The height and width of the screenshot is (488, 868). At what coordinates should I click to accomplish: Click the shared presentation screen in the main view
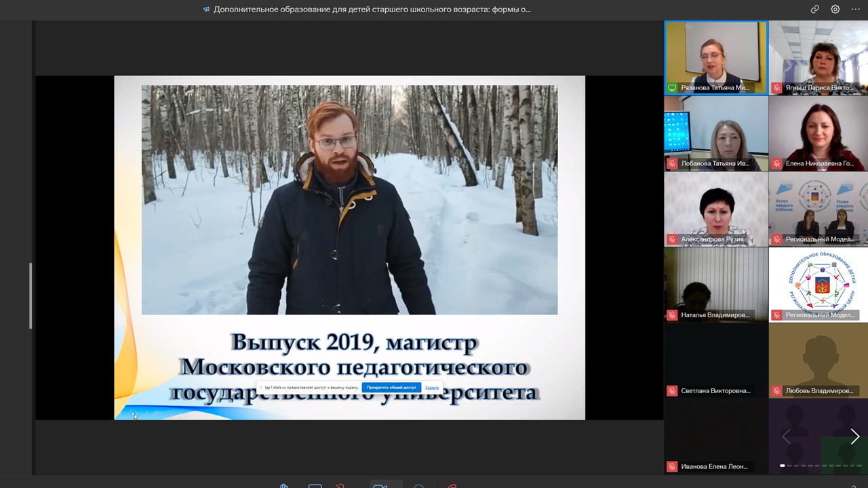349,247
